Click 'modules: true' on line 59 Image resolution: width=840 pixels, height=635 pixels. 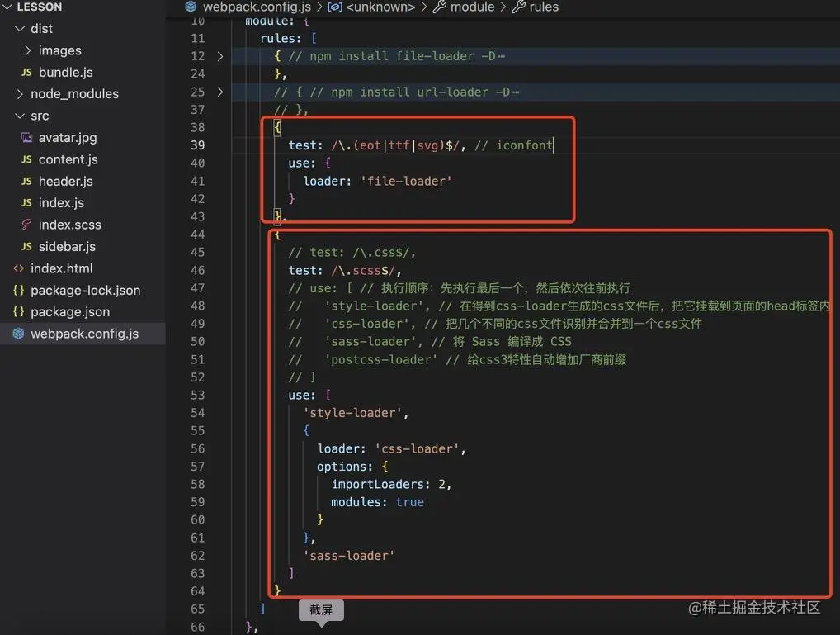tap(377, 502)
